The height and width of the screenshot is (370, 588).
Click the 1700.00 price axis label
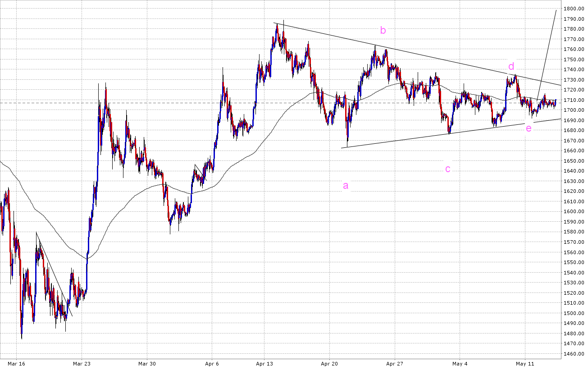coord(575,110)
